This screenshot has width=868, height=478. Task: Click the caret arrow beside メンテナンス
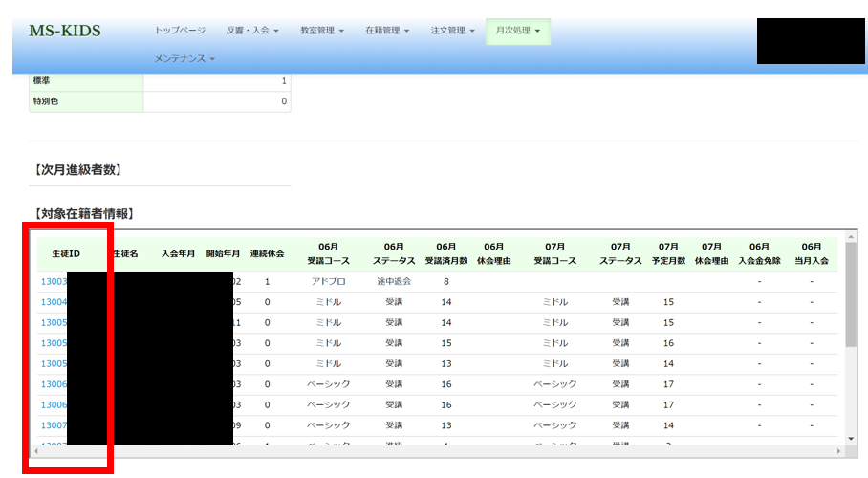tap(212, 59)
